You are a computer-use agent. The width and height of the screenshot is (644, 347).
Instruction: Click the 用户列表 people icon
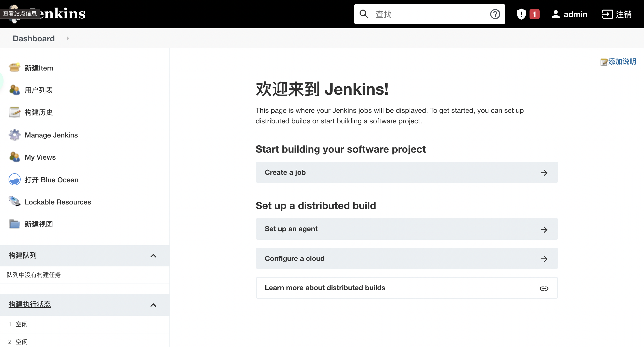pos(14,90)
